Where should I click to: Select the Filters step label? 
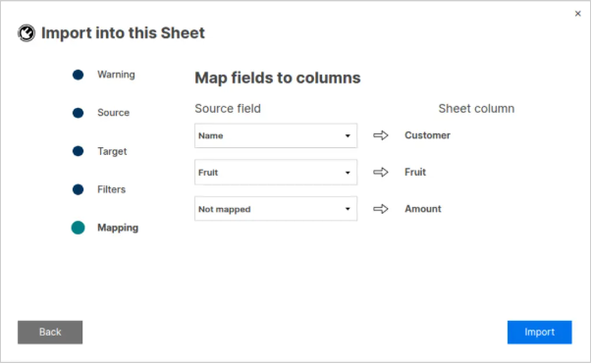[111, 189]
